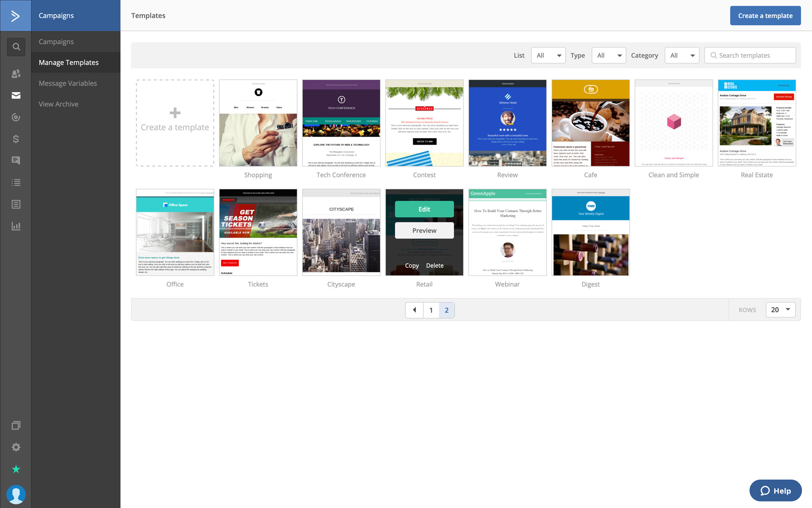Viewport: 812px width, 508px height.
Task: Click Delete on the Retail template
Action: 434,265
